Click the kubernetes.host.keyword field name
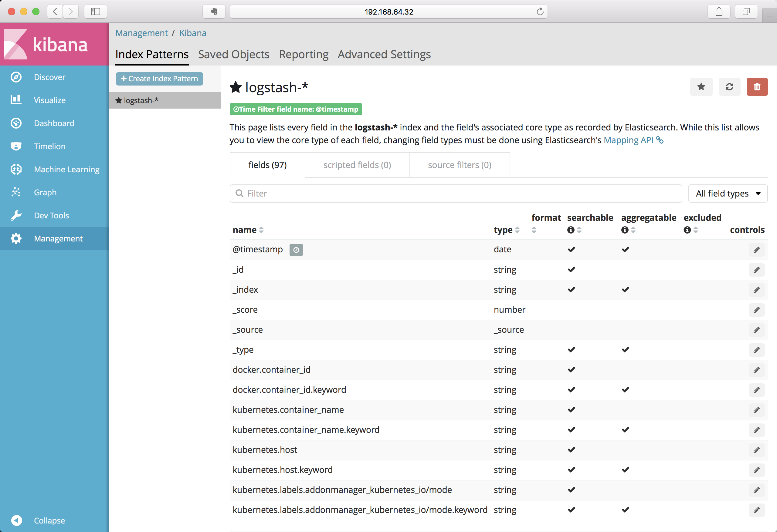 click(x=283, y=470)
